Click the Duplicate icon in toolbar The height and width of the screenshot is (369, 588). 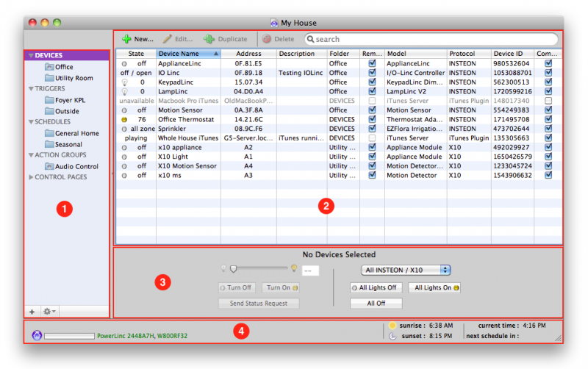(209, 39)
